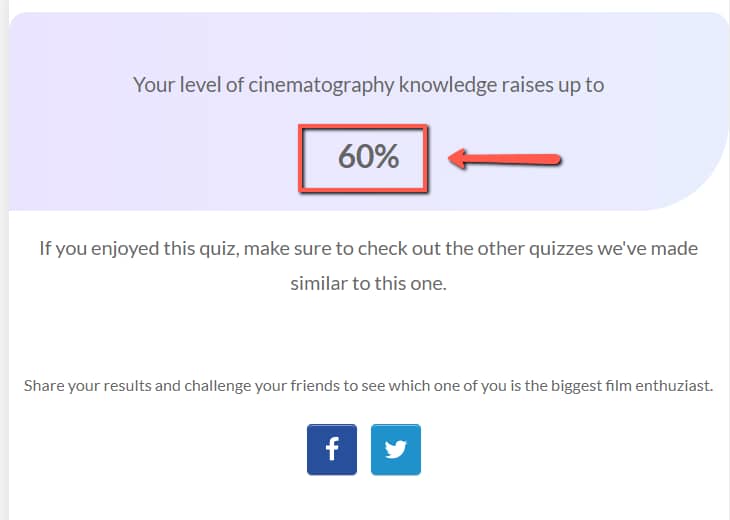Click the word "cinematography" in the heading

[x=321, y=85]
